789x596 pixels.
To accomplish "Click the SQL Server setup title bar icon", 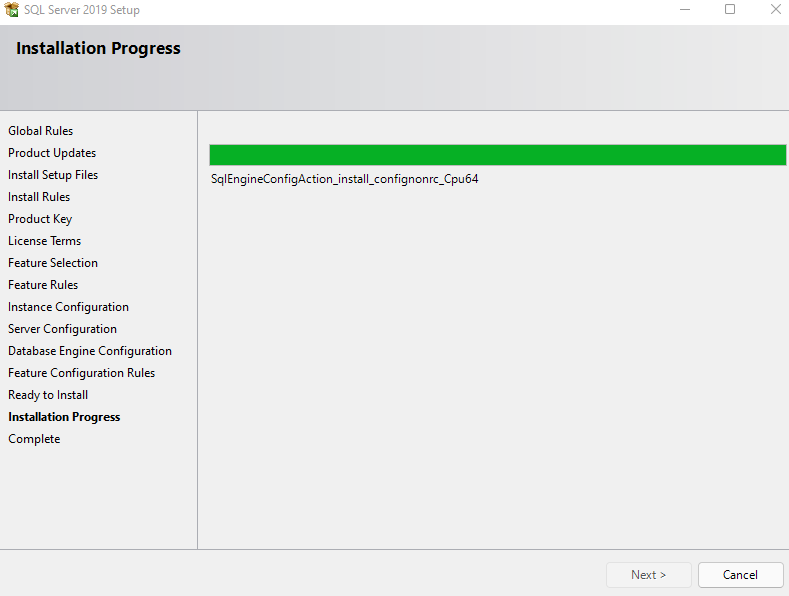I will click(x=11, y=10).
